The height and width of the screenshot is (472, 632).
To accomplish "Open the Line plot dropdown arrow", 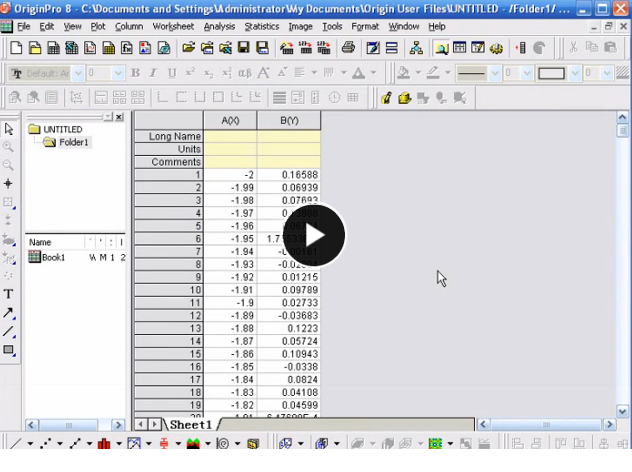I will tap(30, 443).
